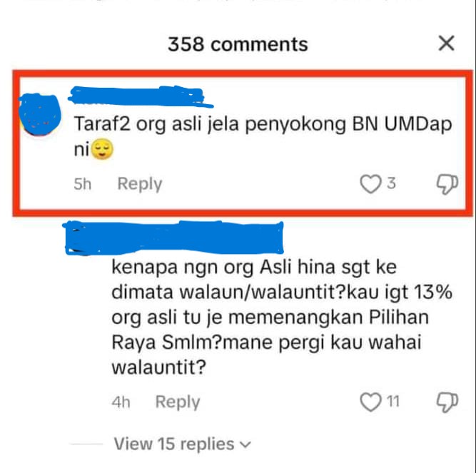The width and height of the screenshot is (476, 473).
Task: Tap the heart on the 4h-old reply
Action: pos(370,402)
